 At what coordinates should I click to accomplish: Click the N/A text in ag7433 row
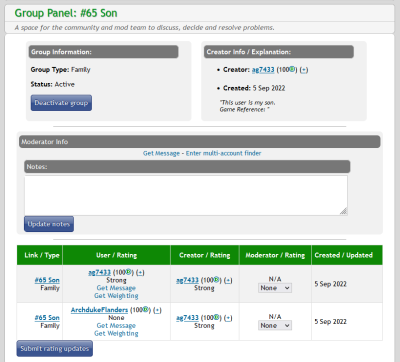275,279
